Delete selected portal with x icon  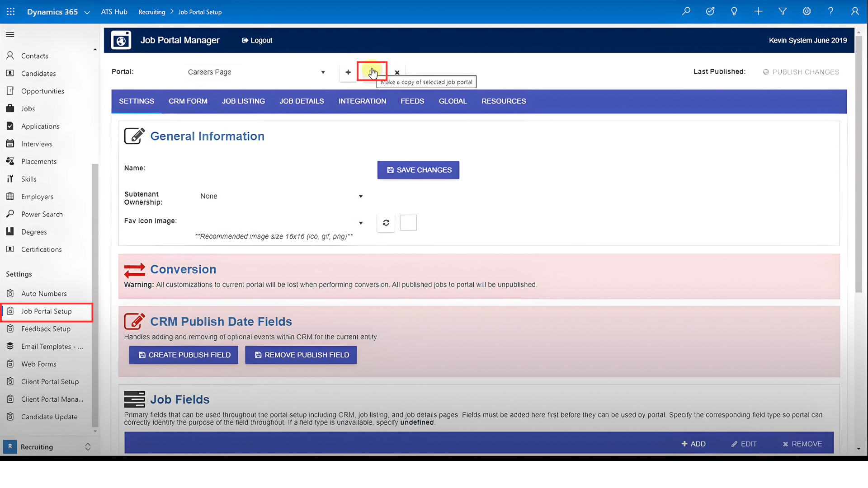click(397, 72)
